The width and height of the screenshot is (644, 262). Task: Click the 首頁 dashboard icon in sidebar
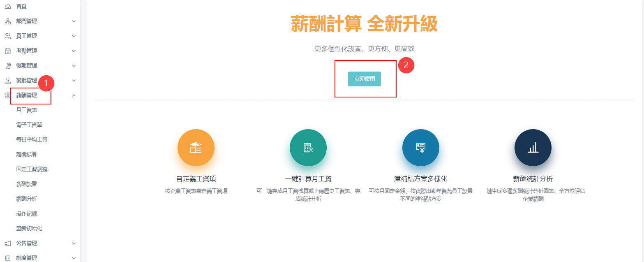coord(7,7)
